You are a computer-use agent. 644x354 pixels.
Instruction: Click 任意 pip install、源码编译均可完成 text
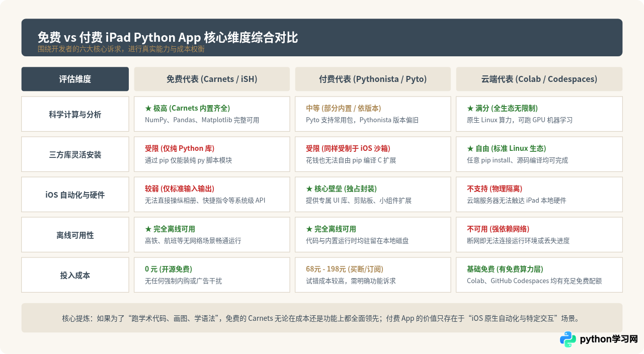tap(517, 160)
